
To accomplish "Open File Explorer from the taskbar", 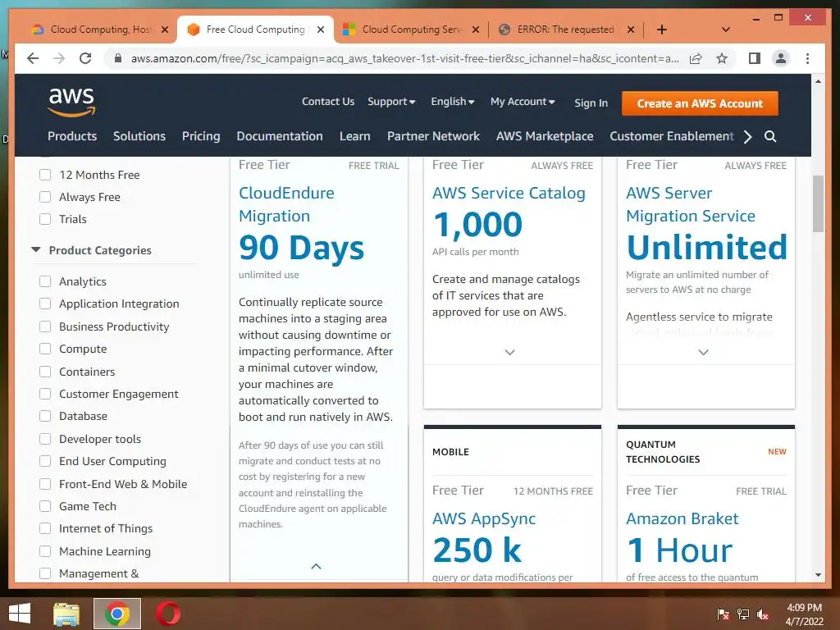I will (66, 614).
